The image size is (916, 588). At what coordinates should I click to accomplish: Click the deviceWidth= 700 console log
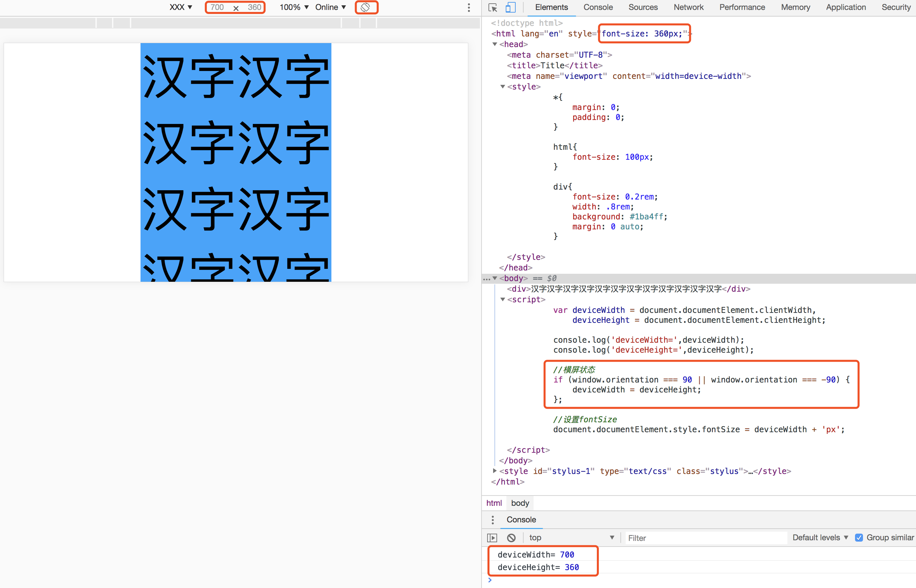point(536,555)
